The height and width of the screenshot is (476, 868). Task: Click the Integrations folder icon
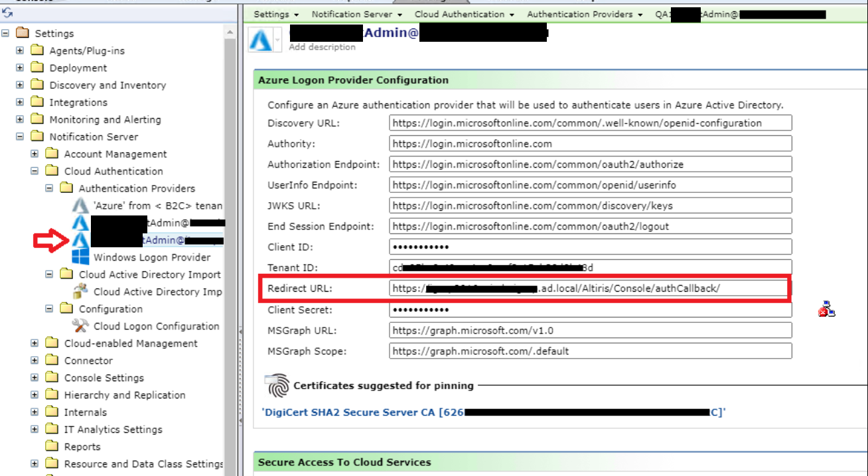(x=37, y=102)
